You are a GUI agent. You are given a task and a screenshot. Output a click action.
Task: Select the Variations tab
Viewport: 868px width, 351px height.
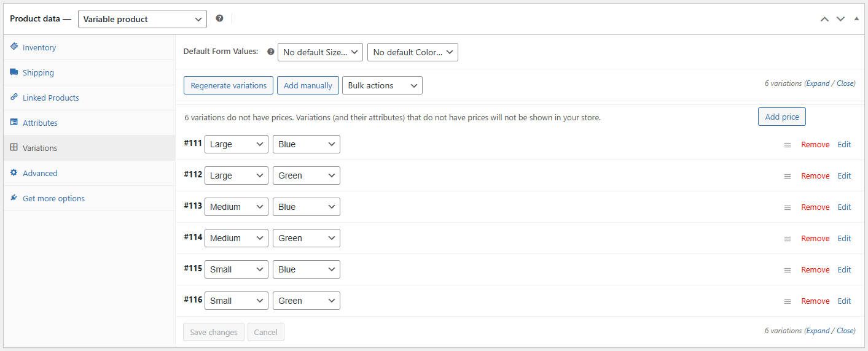point(89,148)
